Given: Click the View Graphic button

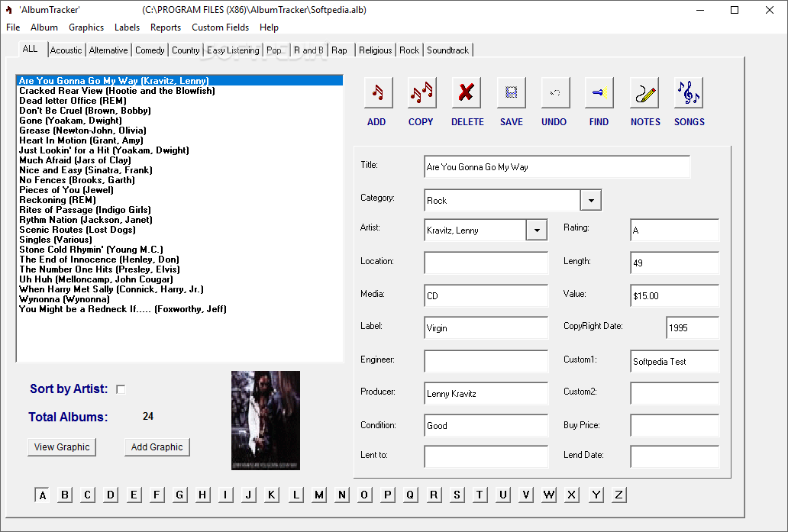Looking at the screenshot, I should (x=62, y=447).
